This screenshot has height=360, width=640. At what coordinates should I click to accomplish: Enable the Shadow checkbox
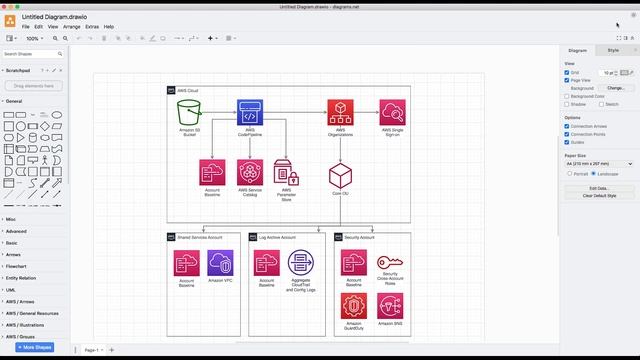(567, 104)
